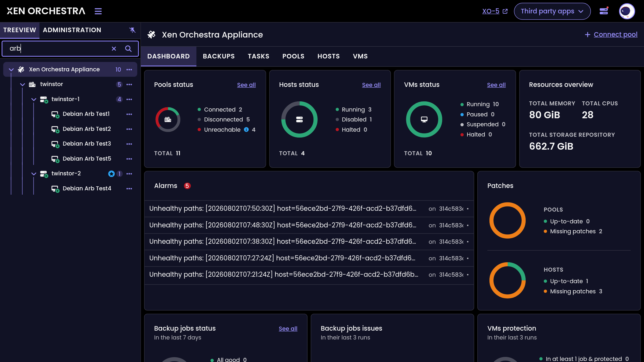The height and width of the screenshot is (362, 644).
Task: Switch to the TREEVIEW tab
Action: [20, 30]
